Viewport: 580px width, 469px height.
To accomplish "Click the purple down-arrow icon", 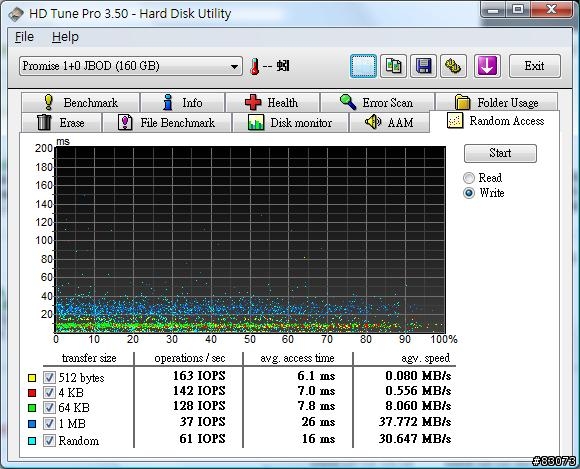I will 487,66.
